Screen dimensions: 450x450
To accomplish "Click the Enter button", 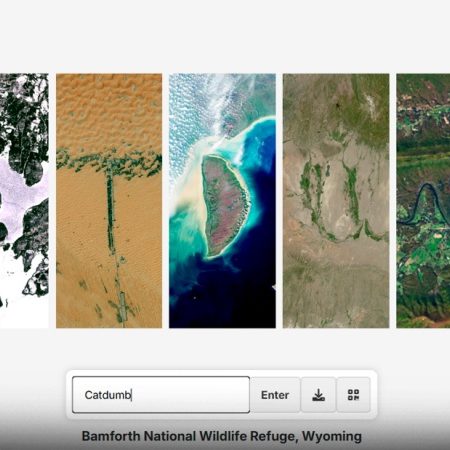I will 275,395.
